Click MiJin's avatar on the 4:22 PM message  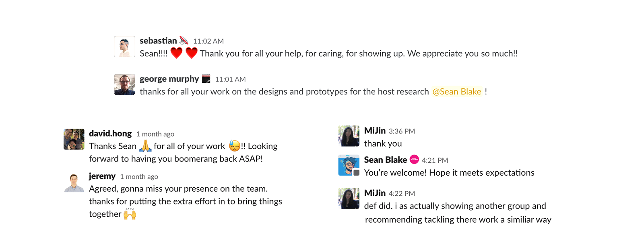pos(349,198)
